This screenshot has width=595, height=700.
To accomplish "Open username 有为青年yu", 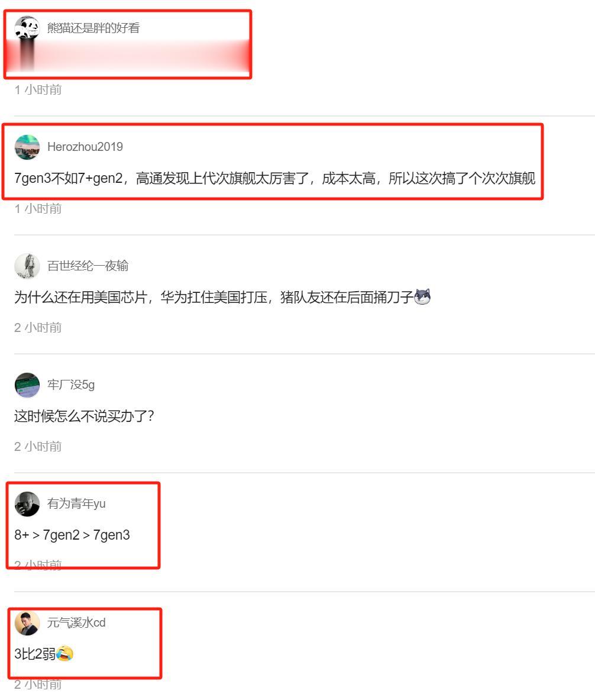I will coord(76,504).
